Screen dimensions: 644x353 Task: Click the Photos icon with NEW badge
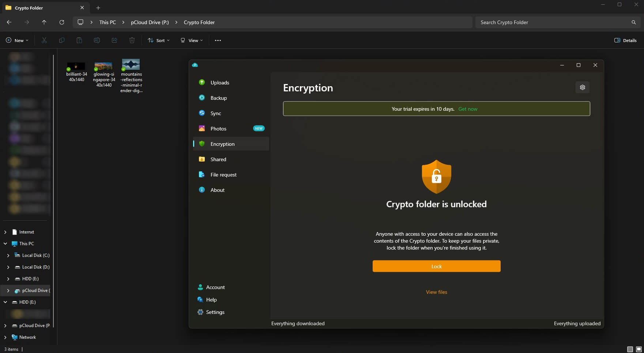coord(202,128)
